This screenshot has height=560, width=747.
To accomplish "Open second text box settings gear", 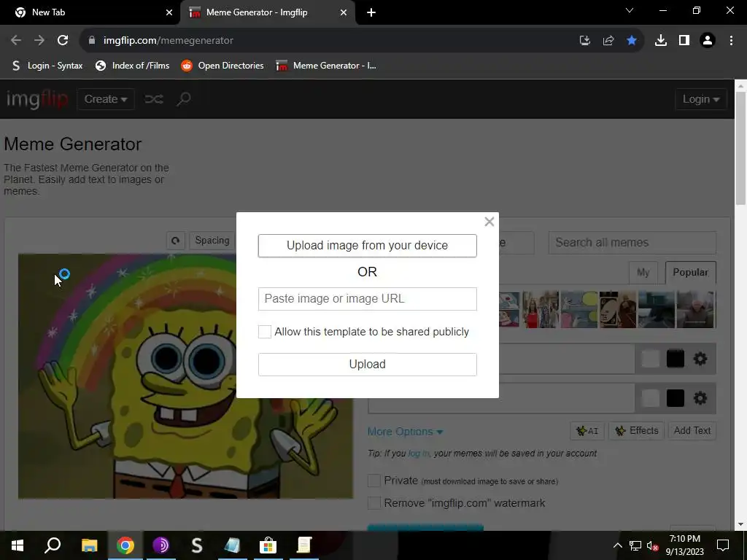I will point(700,398).
